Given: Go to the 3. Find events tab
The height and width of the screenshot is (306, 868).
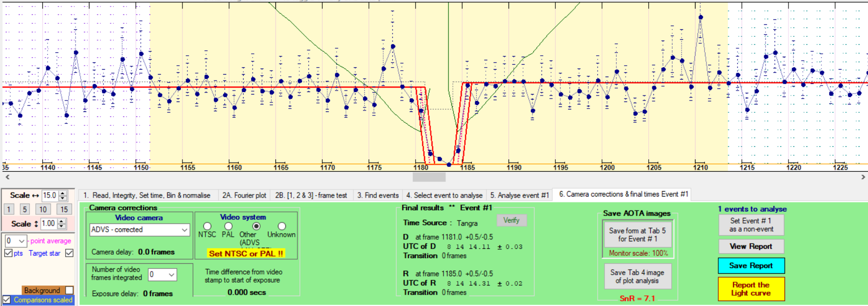Looking at the screenshot, I should click(x=377, y=195).
